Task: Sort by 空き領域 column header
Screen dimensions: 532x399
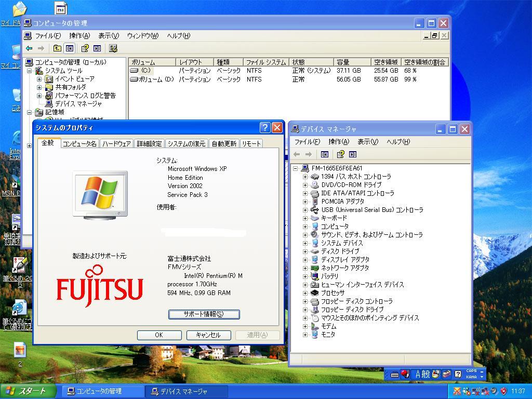Action: pyautogui.click(x=386, y=62)
